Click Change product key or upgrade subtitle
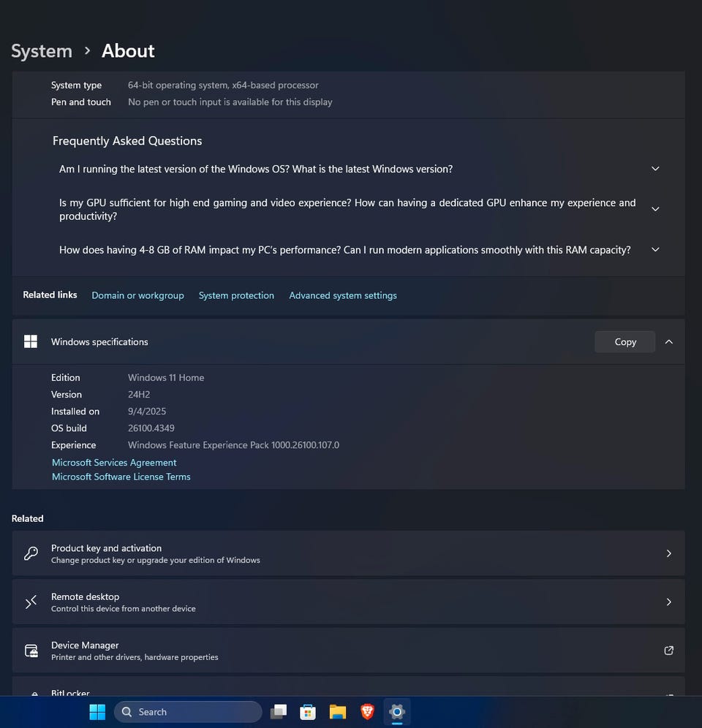Screen dimensions: 702x728 [x=155, y=560]
